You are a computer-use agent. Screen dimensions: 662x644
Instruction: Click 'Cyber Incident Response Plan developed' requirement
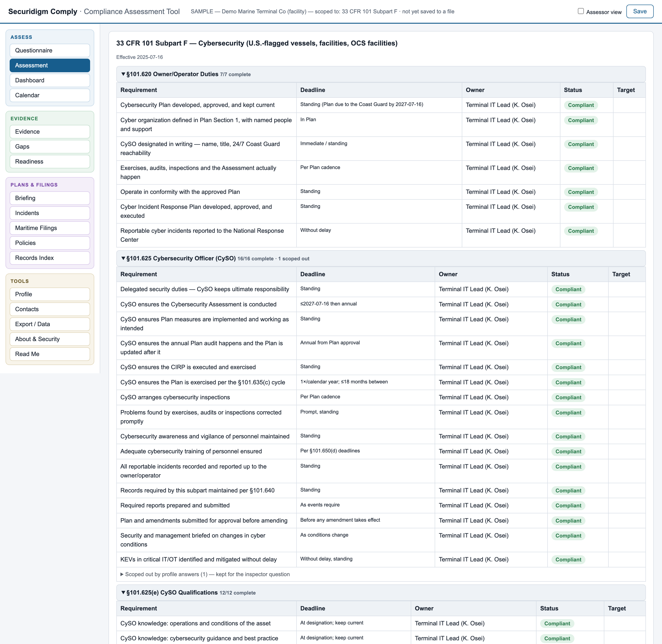[x=196, y=211]
